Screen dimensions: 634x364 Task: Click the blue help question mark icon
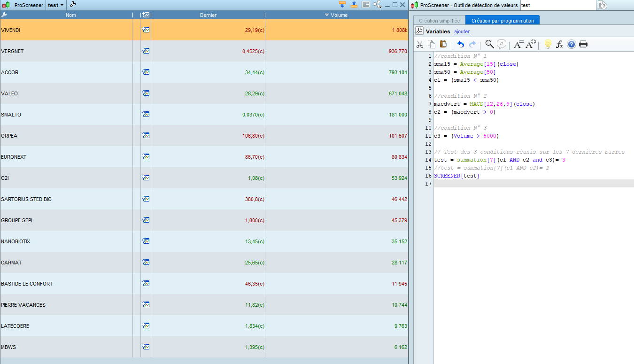(572, 45)
